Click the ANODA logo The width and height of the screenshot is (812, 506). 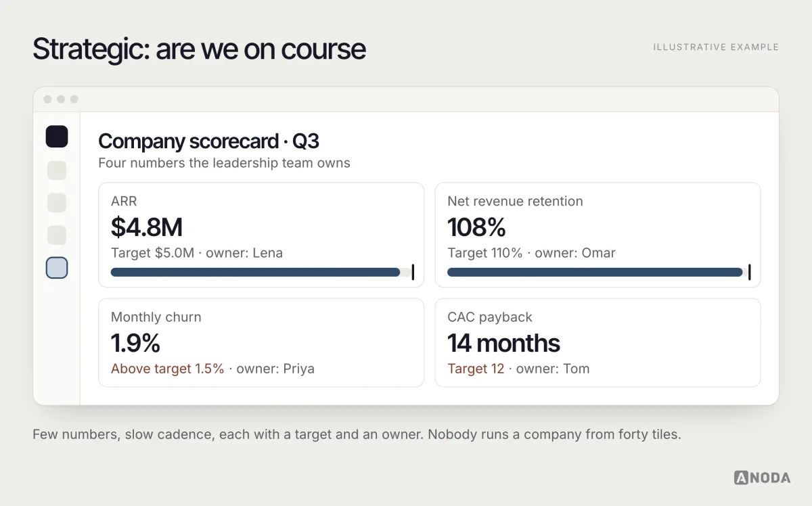[x=762, y=478]
